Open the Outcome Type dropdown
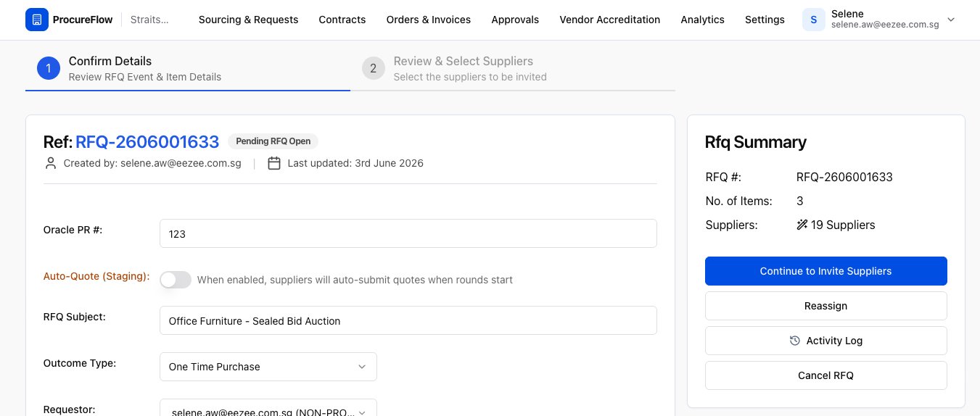 tap(268, 367)
